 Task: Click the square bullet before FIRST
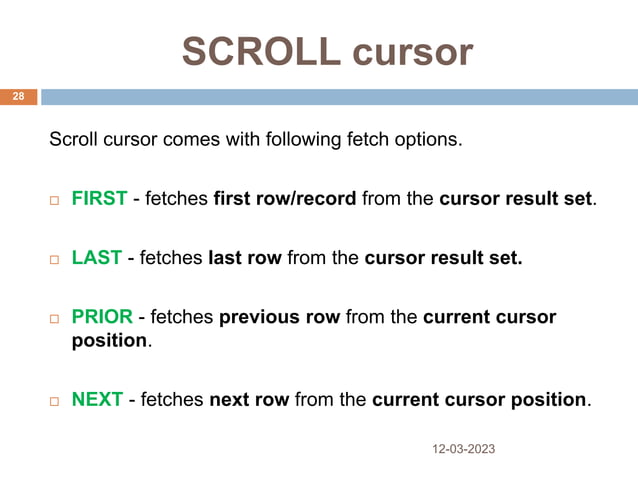tap(54, 201)
